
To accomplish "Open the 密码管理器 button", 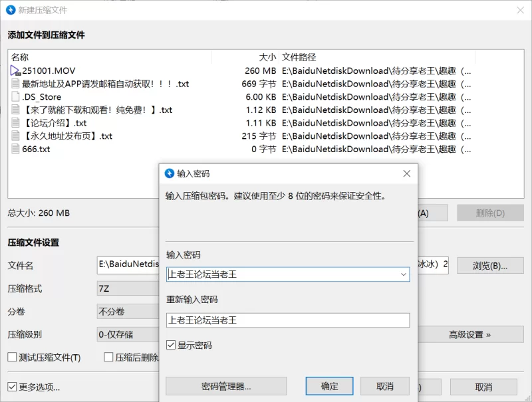I will pyautogui.click(x=226, y=386).
